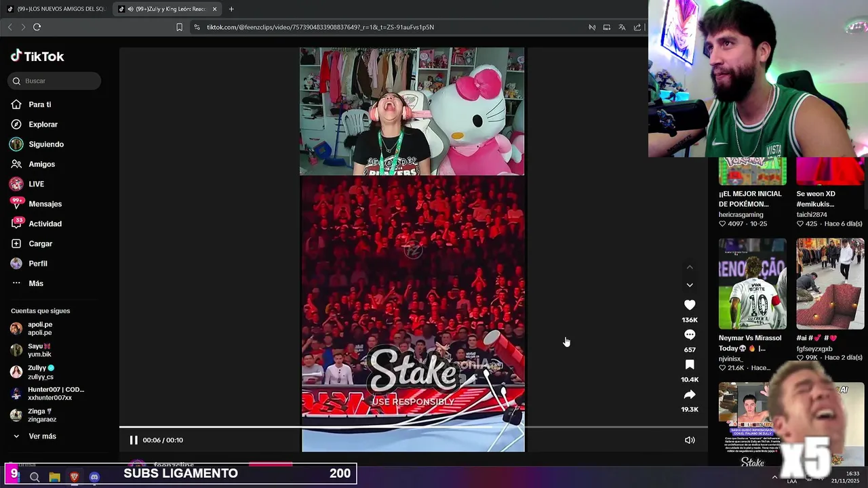The width and height of the screenshot is (868, 488).
Task: Expand Ver más followed accounts
Action: pos(42,436)
